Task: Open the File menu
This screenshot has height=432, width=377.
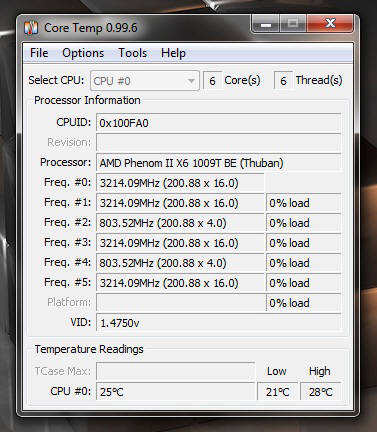Action: 39,53
